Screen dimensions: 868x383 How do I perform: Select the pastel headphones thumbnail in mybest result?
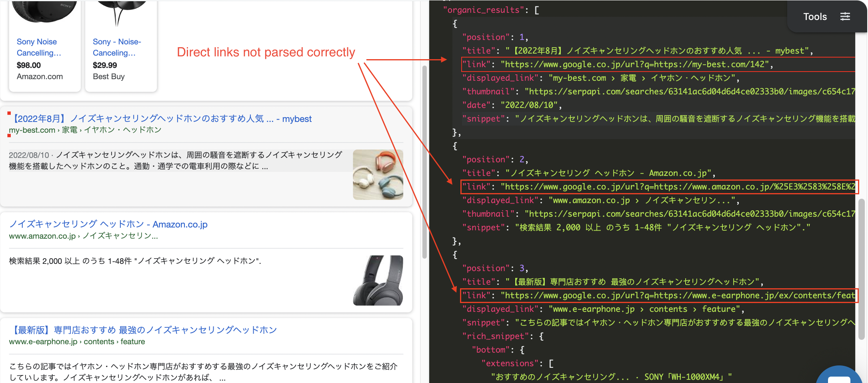click(378, 175)
